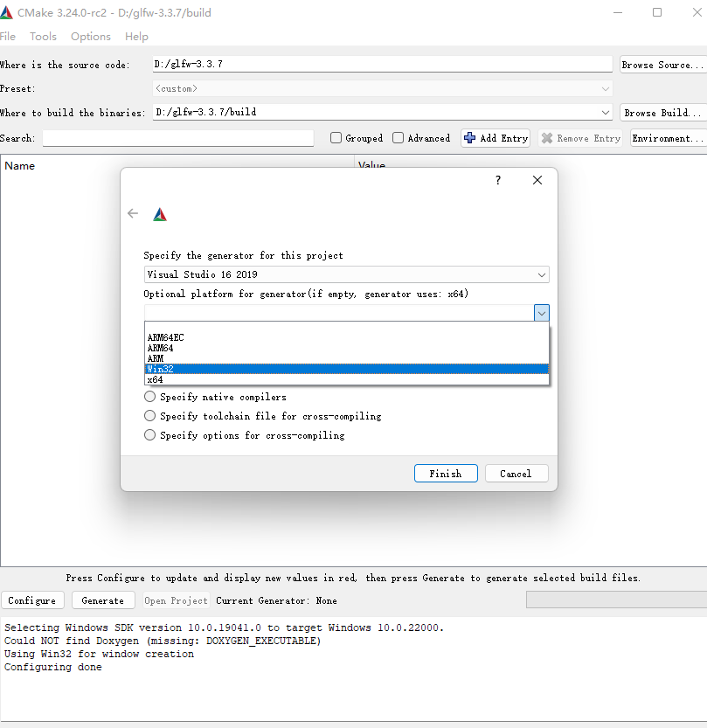Image resolution: width=707 pixels, height=728 pixels.
Task: Click the source code path field
Action: (x=383, y=64)
